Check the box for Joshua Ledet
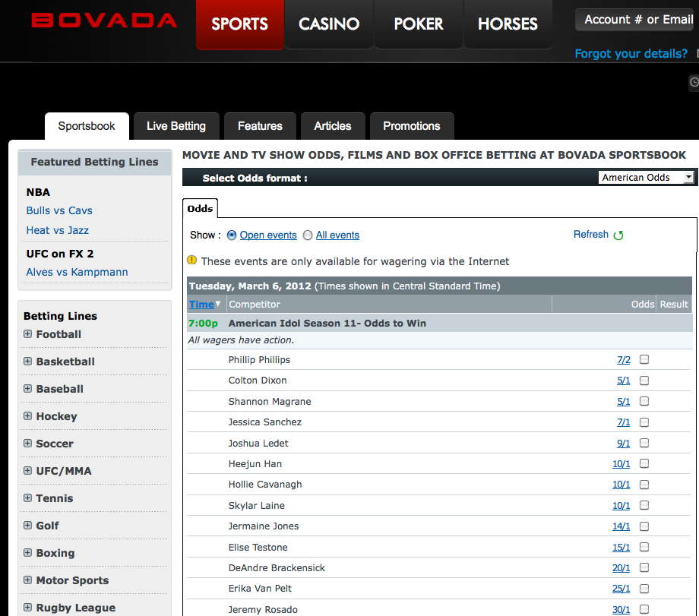699x616 pixels. [x=644, y=443]
